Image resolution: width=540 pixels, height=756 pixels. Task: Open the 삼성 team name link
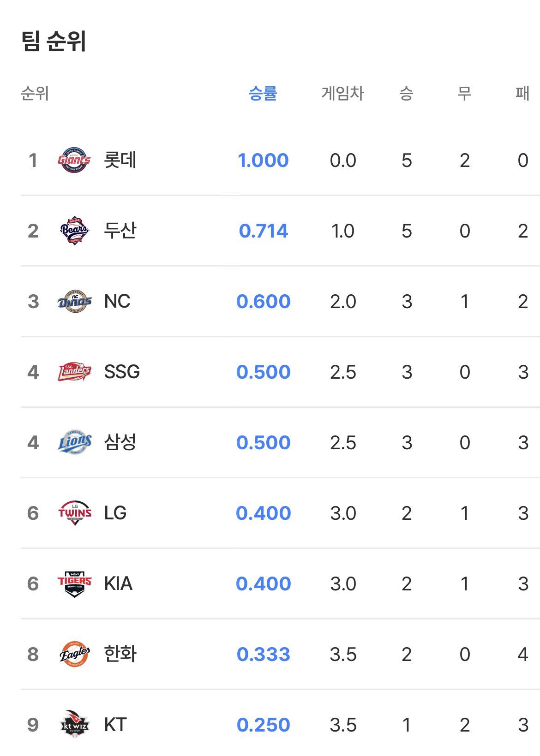[120, 442]
